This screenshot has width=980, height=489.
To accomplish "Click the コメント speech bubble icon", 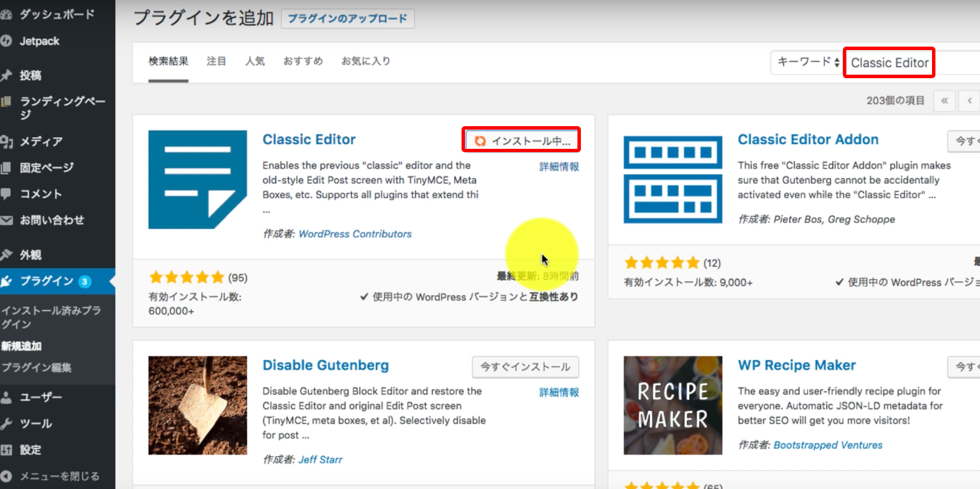I will click(5, 194).
